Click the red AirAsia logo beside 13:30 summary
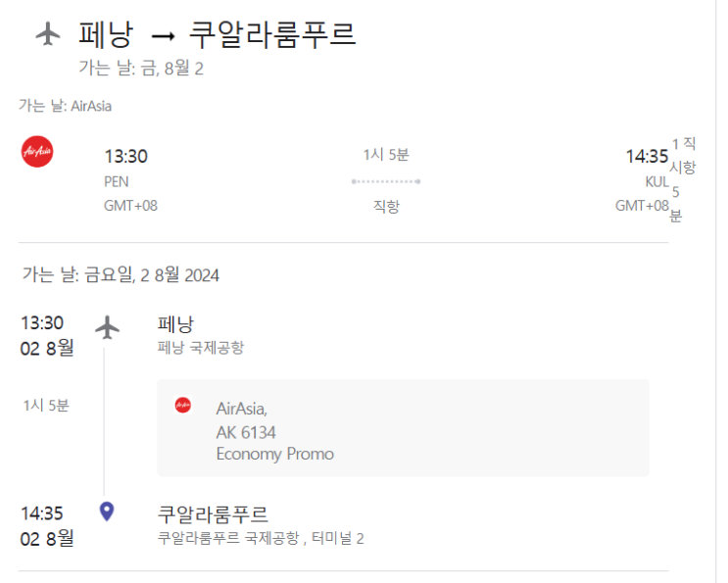The height and width of the screenshot is (583, 728). pyautogui.click(x=37, y=153)
